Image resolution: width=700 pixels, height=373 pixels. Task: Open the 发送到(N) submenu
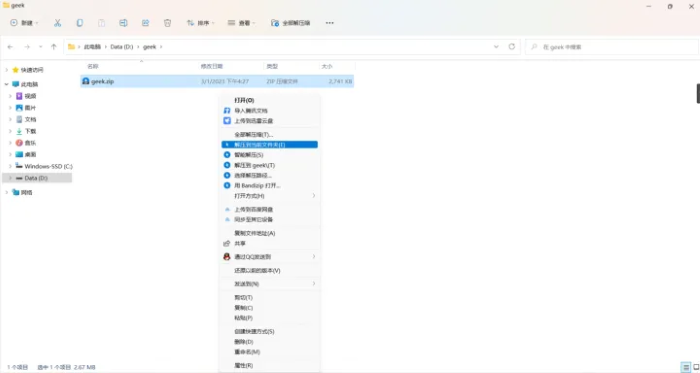[x=270, y=284]
